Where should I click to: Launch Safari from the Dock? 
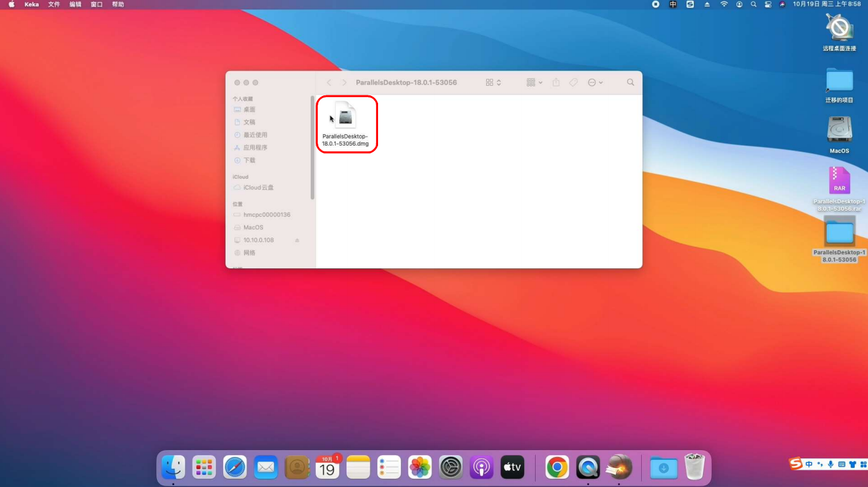click(x=235, y=468)
